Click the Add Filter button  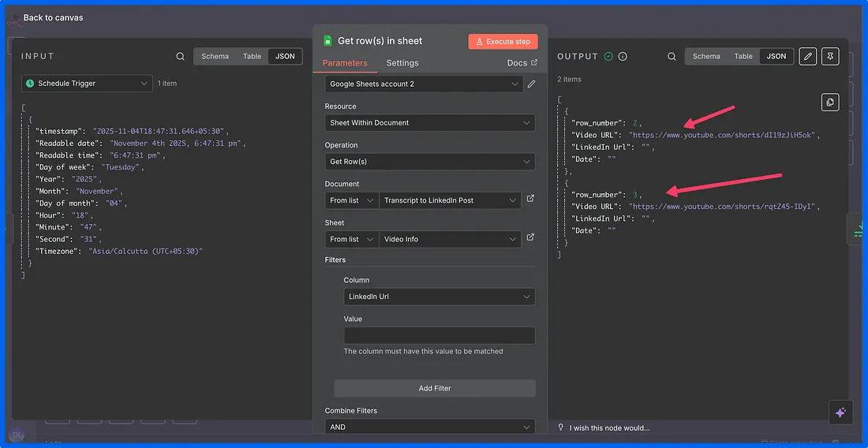click(435, 388)
